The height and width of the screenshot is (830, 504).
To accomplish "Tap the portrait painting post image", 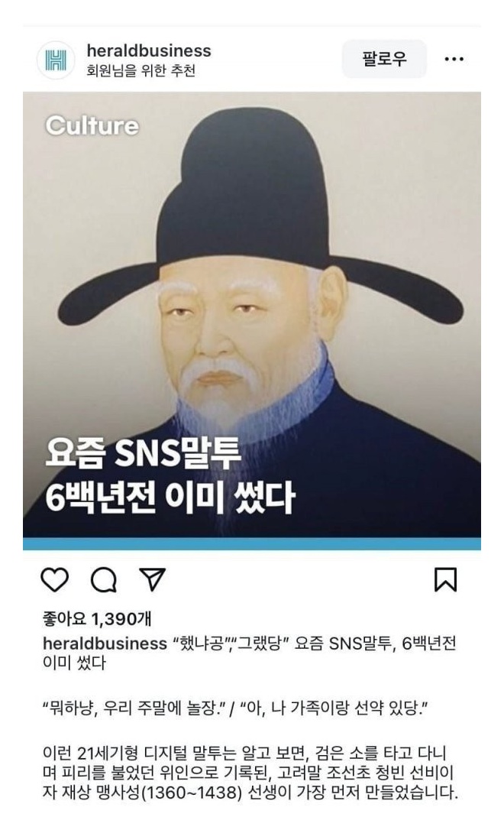I will click(252, 315).
